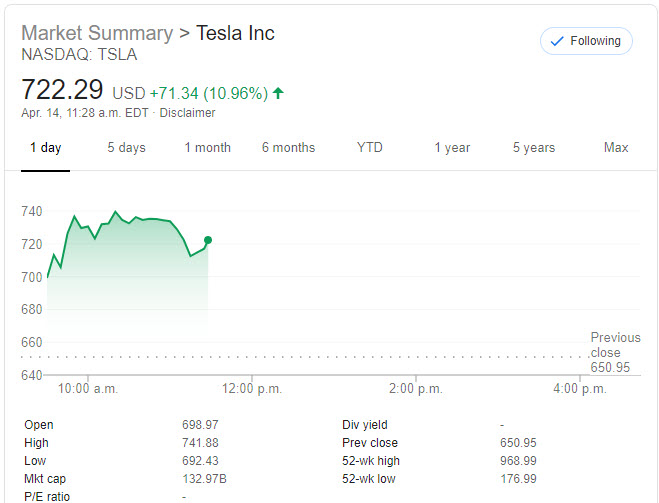Viewport: 659px width, 503px height.
Task: Click the Tesla Inc title
Action: (235, 33)
